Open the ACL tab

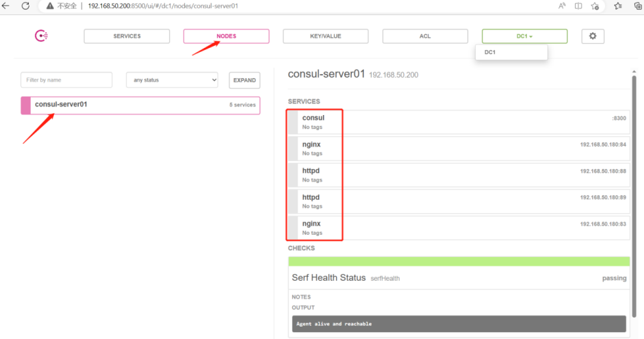pos(425,36)
